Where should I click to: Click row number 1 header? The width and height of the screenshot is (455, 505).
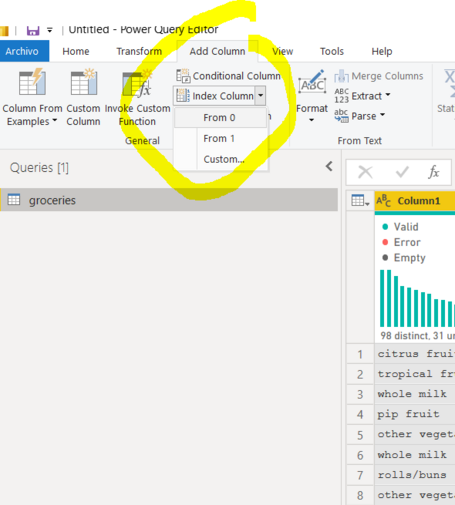point(360,354)
